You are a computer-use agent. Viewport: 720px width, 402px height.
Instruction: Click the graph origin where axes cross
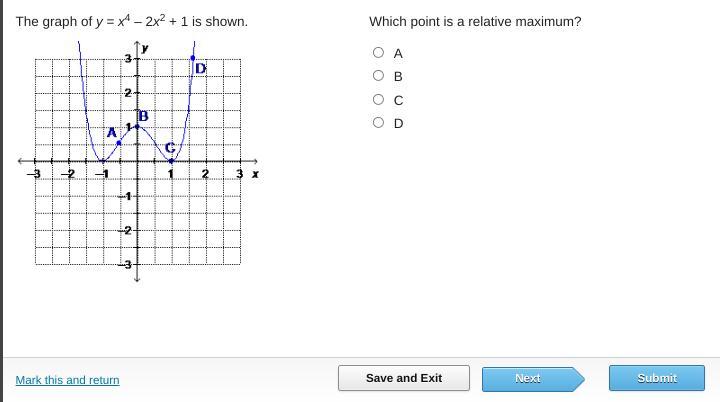pos(138,161)
